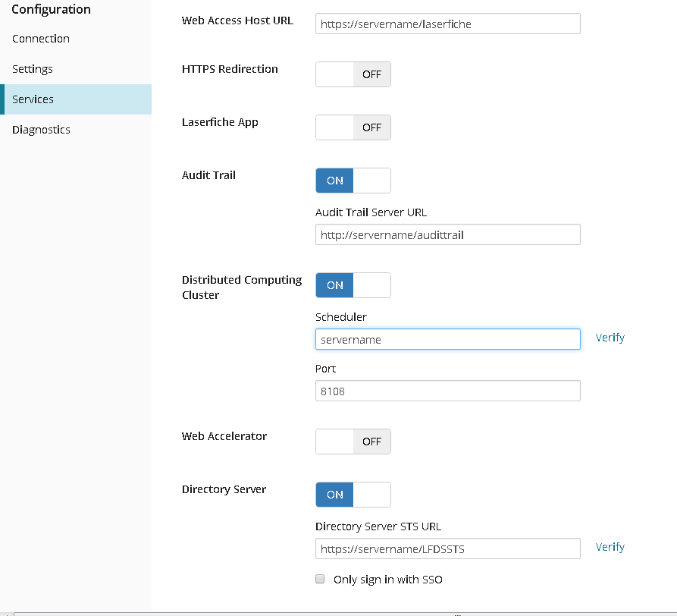Disable the Distributed Computing Cluster toggle
677x616 pixels.
click(353, 285)
